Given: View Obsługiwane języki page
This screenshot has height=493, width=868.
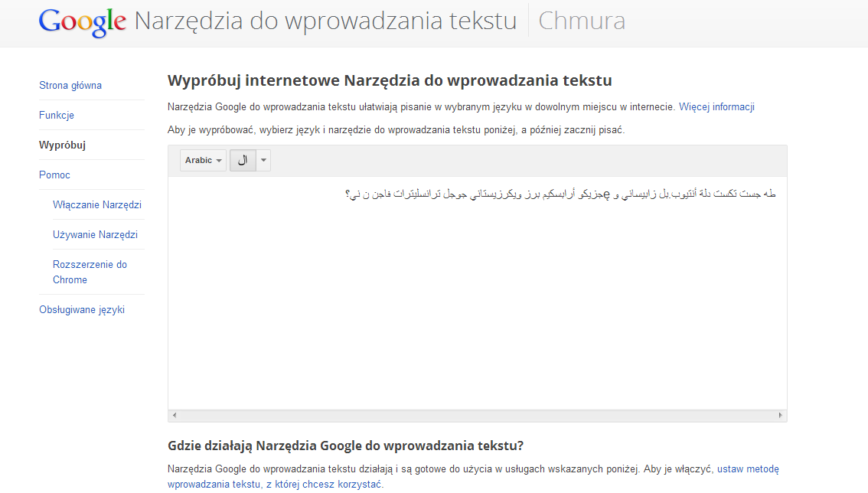Looking at the screenshot, I should coord(82,309).
